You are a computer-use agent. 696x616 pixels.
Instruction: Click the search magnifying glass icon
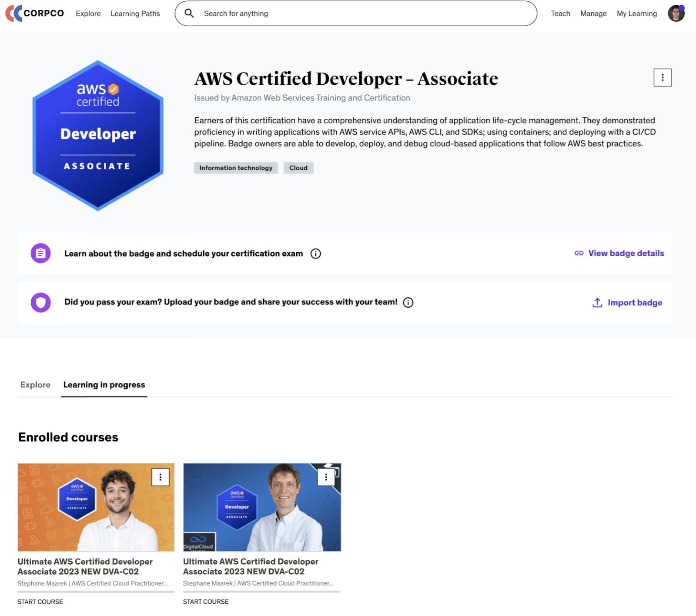(x=189, y=13)
